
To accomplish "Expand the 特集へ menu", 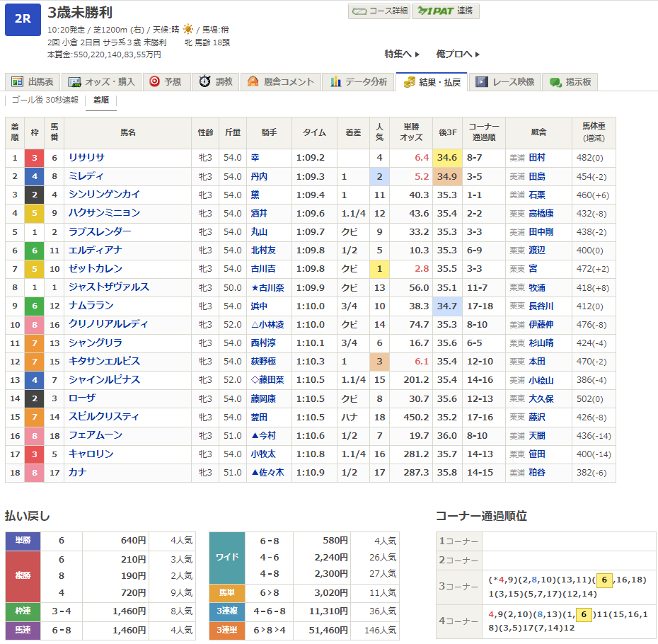I will click(402, 54).
